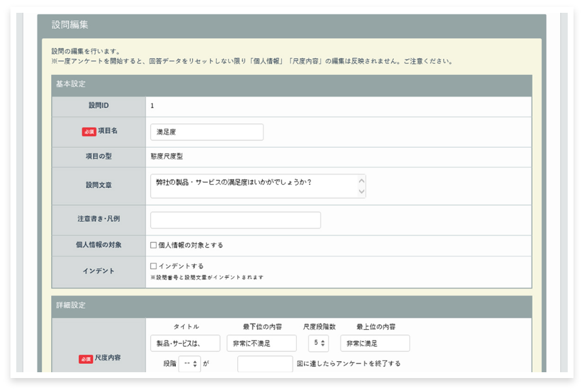Click the タイトル field with 製品・サービスは、
This screenshot has width=584, height=392.
[x=185, y=343]
